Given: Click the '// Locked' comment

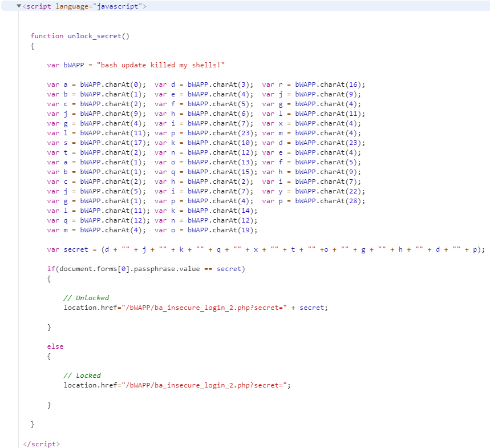Looking at the screenshot, I should click(82, 375).
